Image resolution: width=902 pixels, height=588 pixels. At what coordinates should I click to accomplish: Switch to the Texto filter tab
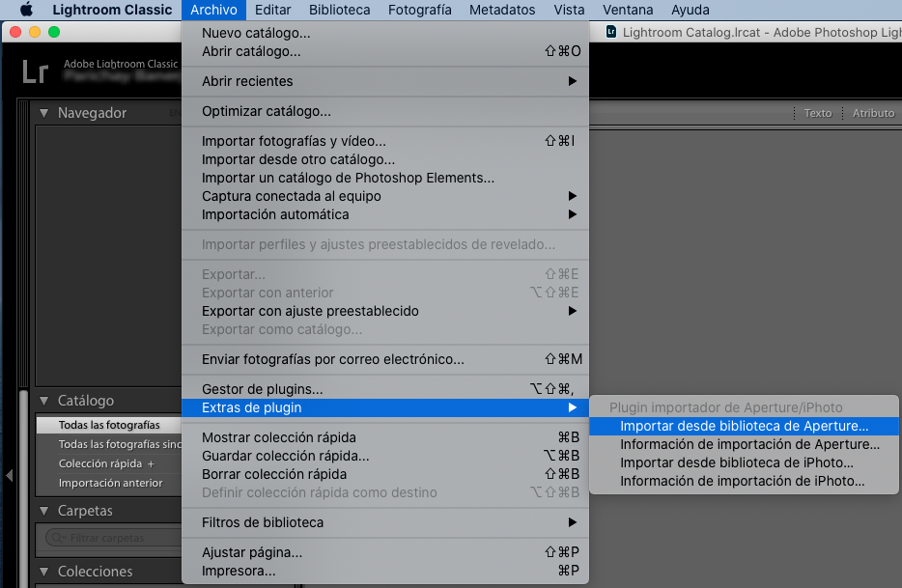[817, 113]
